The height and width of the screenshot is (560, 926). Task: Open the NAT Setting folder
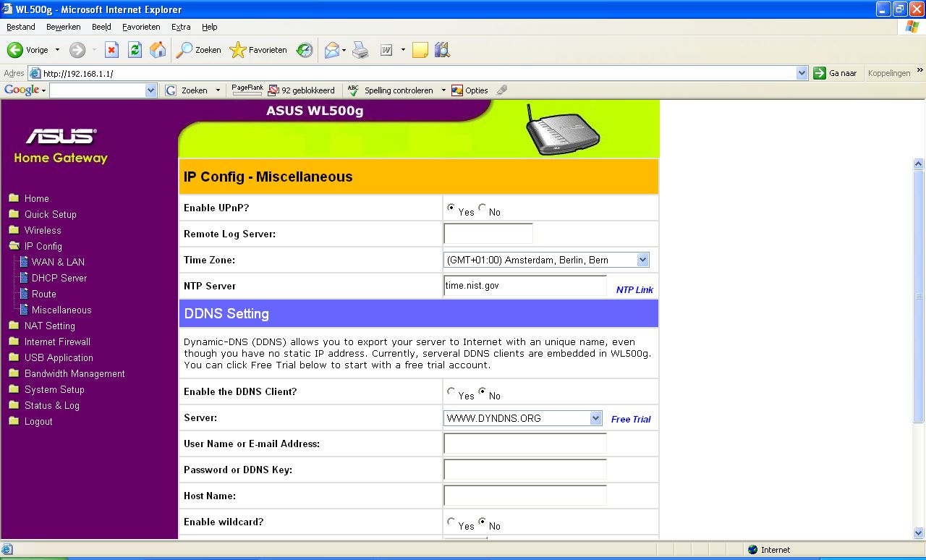point(49,326)
